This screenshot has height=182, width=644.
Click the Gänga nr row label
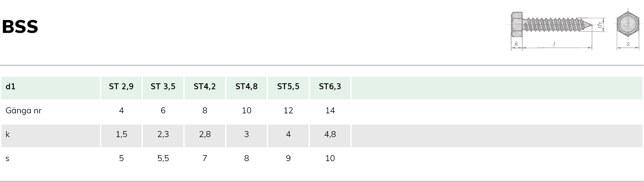coord(24,110)
